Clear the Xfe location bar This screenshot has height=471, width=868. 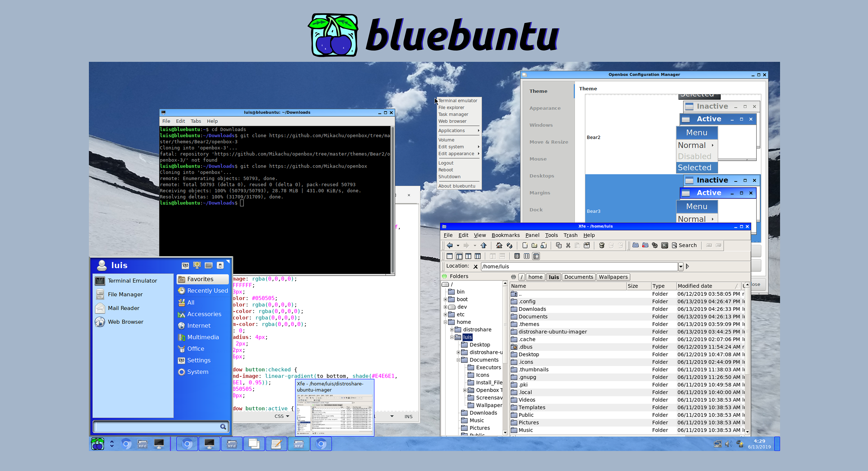[x=475, y=266]
